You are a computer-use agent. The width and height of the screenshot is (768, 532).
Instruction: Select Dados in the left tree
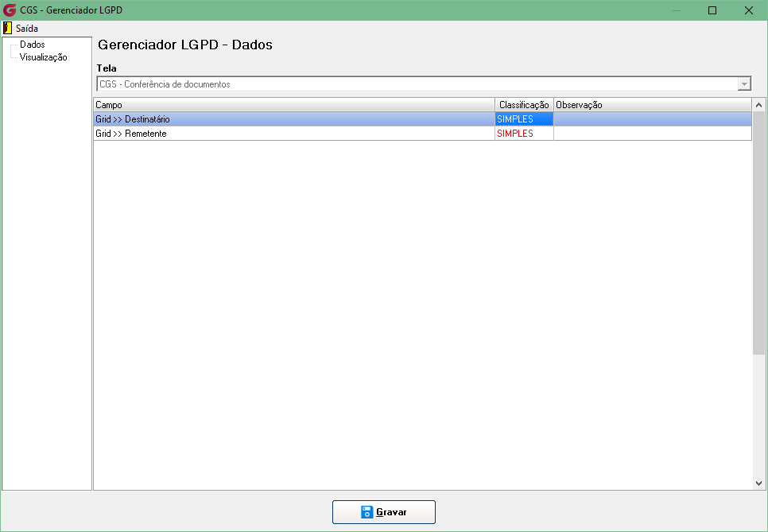point(33,44)
